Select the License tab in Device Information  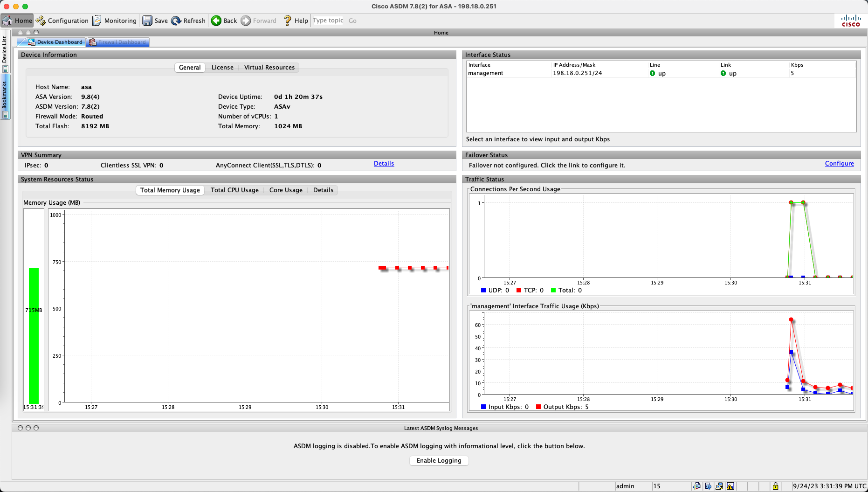pyautogui.click(x=222, y=68)
